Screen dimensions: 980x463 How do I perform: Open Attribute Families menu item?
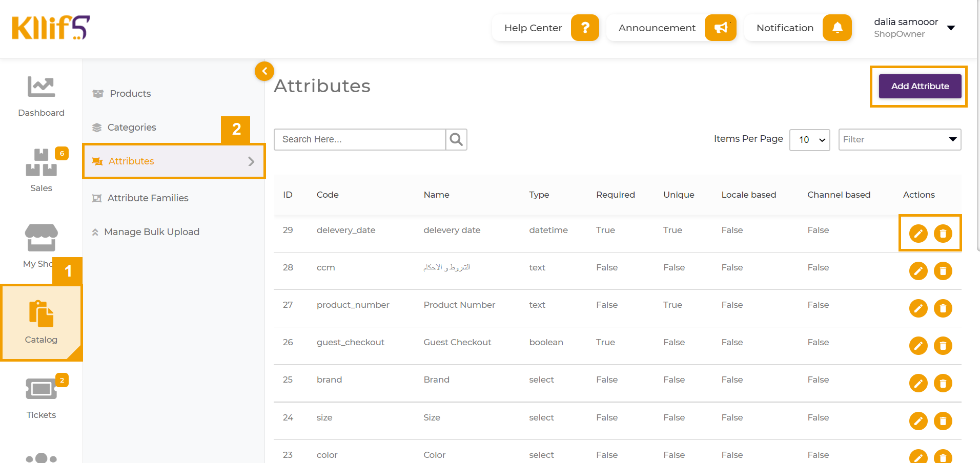coord(148,198)
